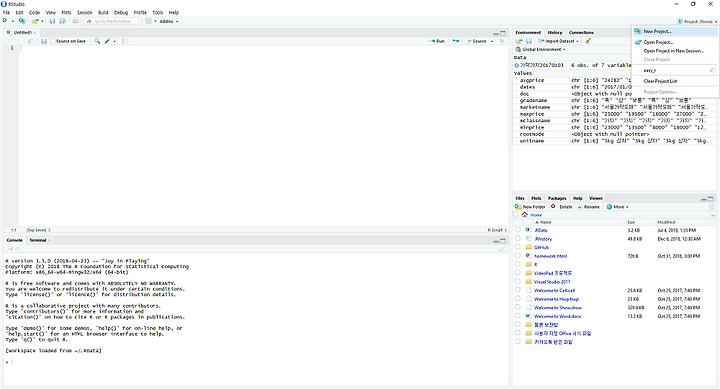Image resolution: width=720 pixels, height=389 pixels.
Task: Click the editor's save icon beside Source on Save
Action: pos(44,41)
